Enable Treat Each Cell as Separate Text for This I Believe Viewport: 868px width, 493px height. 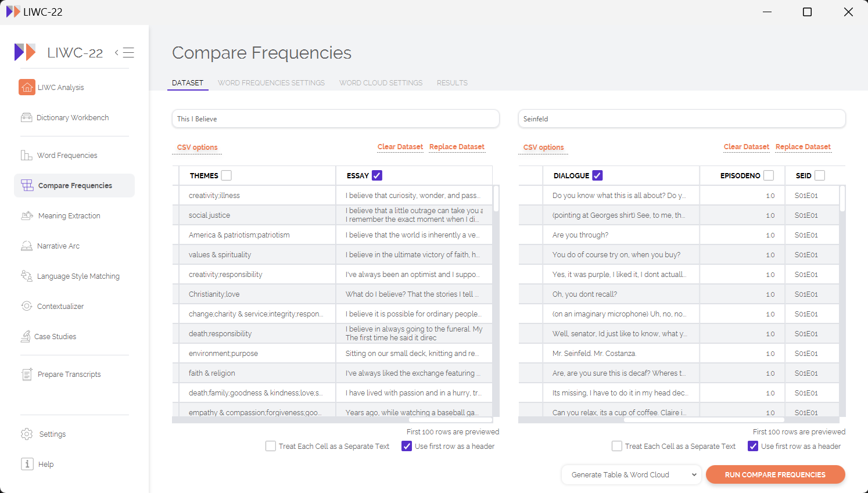tap(271, 446)
